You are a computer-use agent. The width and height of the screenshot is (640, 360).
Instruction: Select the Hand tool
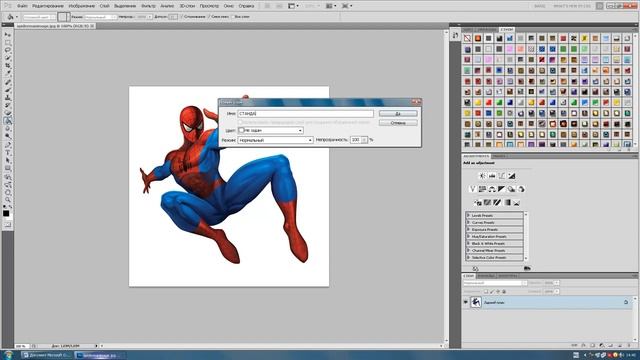click(x=8, y=191)
